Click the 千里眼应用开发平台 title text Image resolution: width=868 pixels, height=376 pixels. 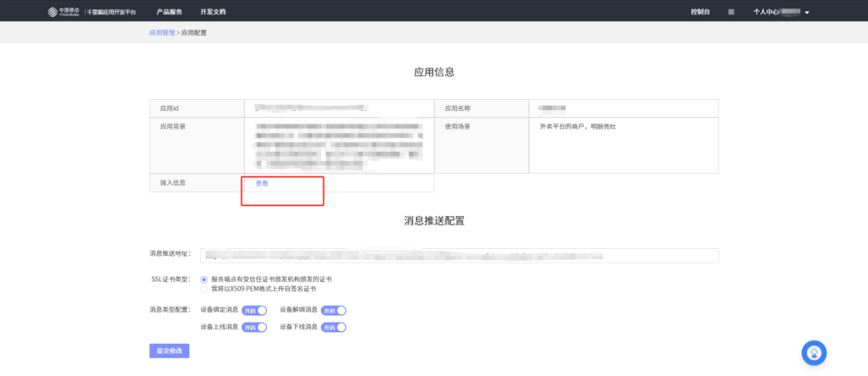[x=111, y=12]
